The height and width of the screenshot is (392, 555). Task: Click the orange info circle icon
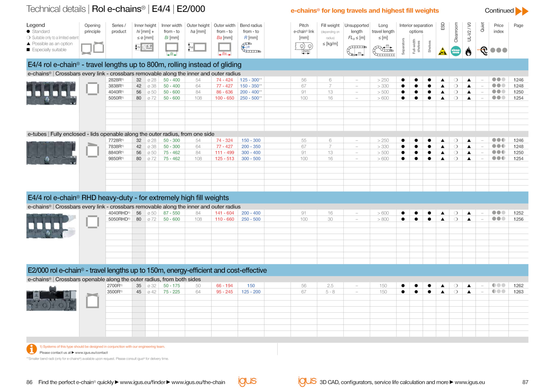tap(32, 349)
